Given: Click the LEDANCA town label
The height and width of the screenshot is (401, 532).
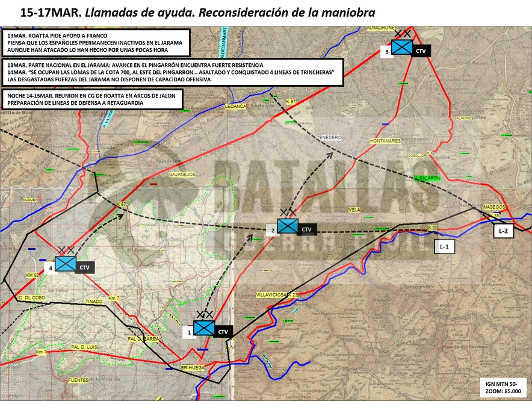Looking at the screenshot, I should tap(236, 107).
